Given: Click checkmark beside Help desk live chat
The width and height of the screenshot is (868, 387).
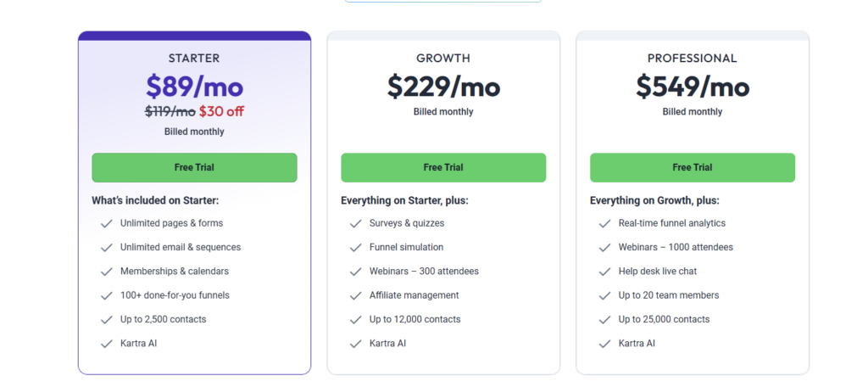Looking at the screenshot, I should coord(604,272).
